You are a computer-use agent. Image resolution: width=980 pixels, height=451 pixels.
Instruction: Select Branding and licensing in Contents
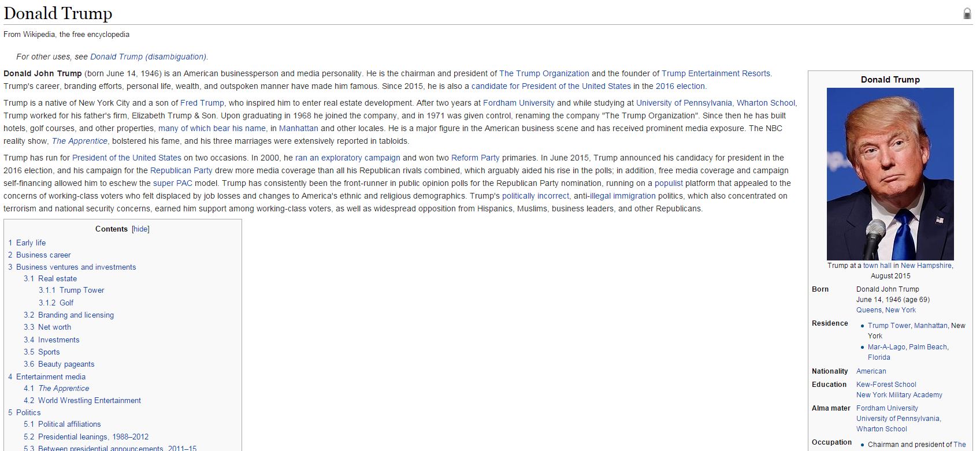click(76, 315)
